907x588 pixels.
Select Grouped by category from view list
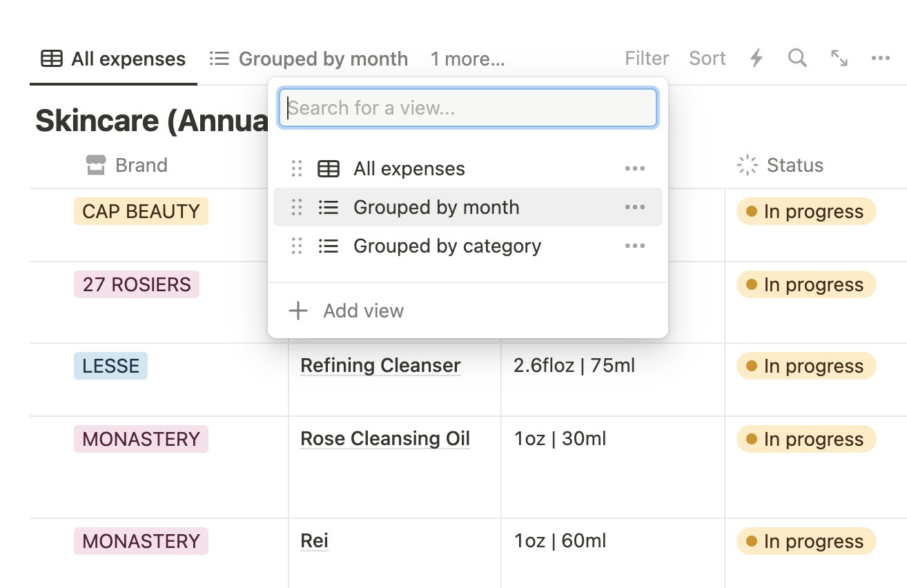click(447, 246)
